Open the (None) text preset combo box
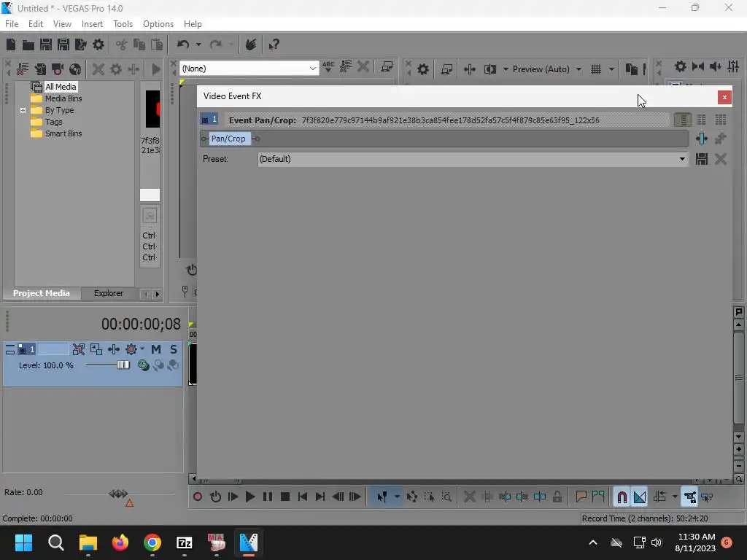The width and height of the screenshot is (747, 560). coord(249,69)
